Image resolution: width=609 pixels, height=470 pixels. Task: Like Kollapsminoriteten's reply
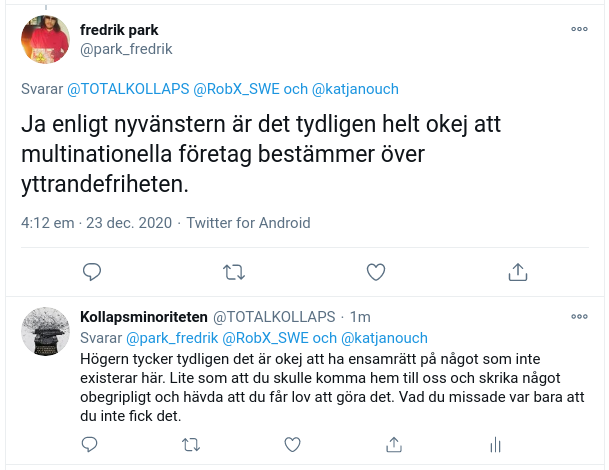292,445
